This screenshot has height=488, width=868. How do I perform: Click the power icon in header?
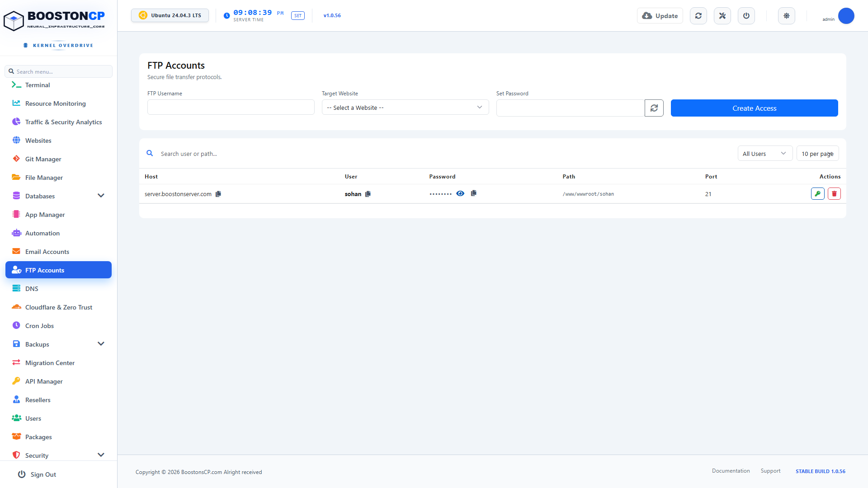(x=746, y=16)
